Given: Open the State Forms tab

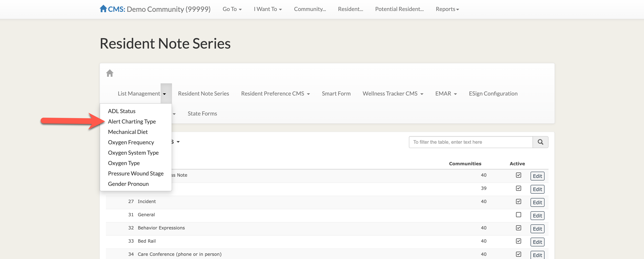Looking at the screenshot, I should [x=202, y=114].
